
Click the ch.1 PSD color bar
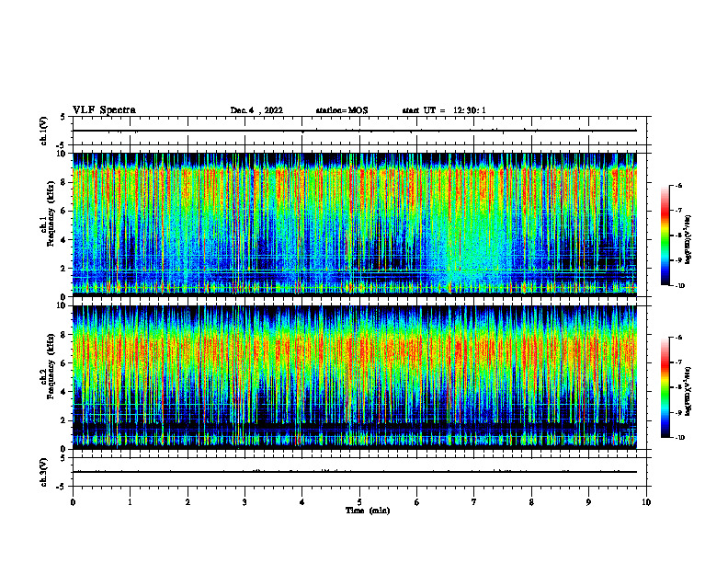pyautogui.click(x=665, y=236)
